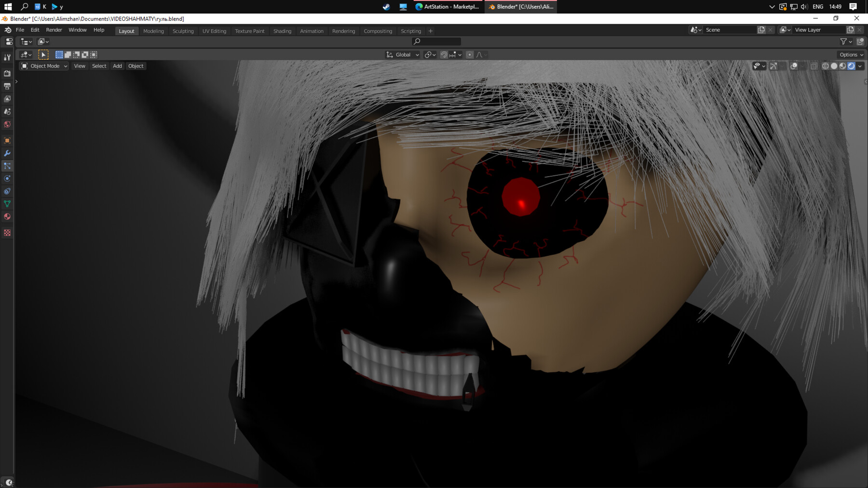Click the add workspace plus icon
Screen dimensions: 868x488
pyautogui.click(x=431, y=31)
